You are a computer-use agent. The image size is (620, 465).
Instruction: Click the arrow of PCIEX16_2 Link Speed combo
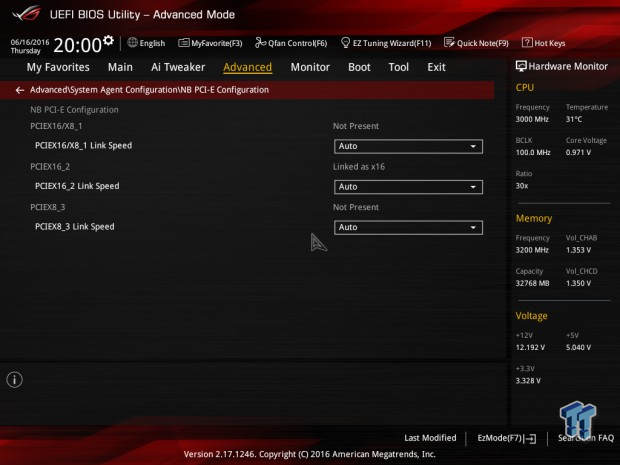[x=473, y=187]
